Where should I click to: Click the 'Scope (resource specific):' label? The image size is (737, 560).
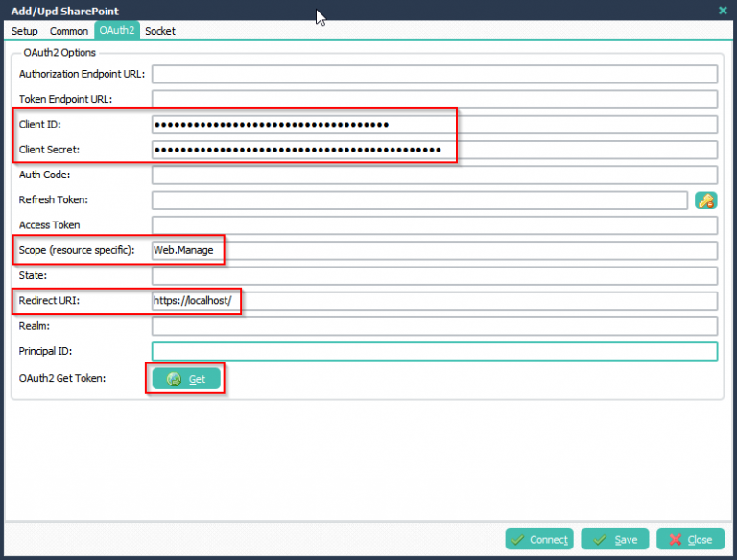click(x=77, y=250)
